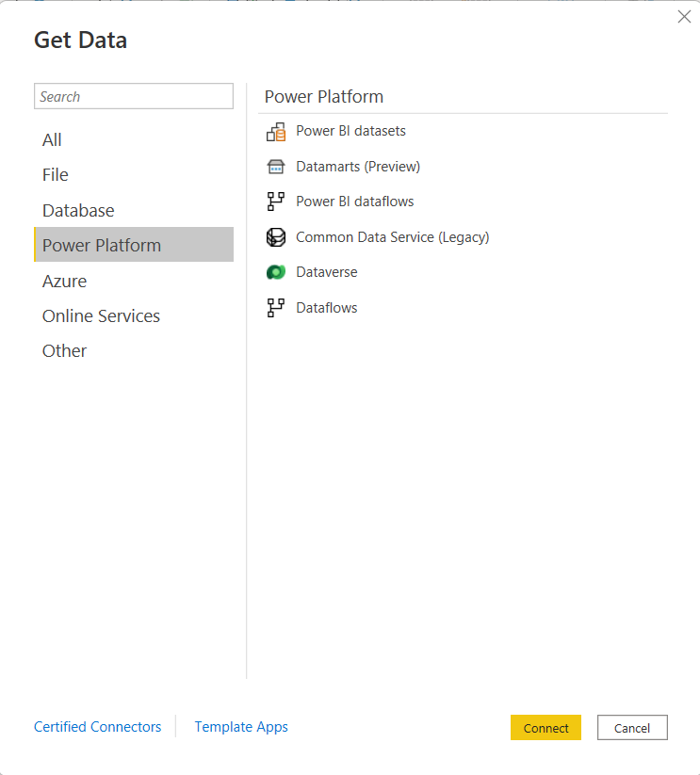The image size is (700, 775).
Task: Click the Datamarts (Preview) storefront icon
Action: coord(276,167)
